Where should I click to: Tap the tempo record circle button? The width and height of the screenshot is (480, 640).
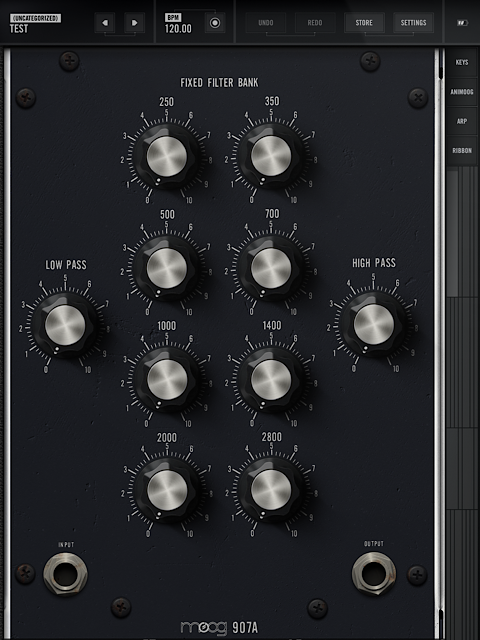[215, 23]
